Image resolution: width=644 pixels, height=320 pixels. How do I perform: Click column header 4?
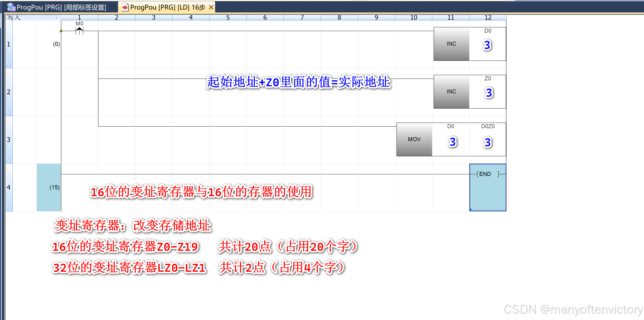(x=191, y=18)
